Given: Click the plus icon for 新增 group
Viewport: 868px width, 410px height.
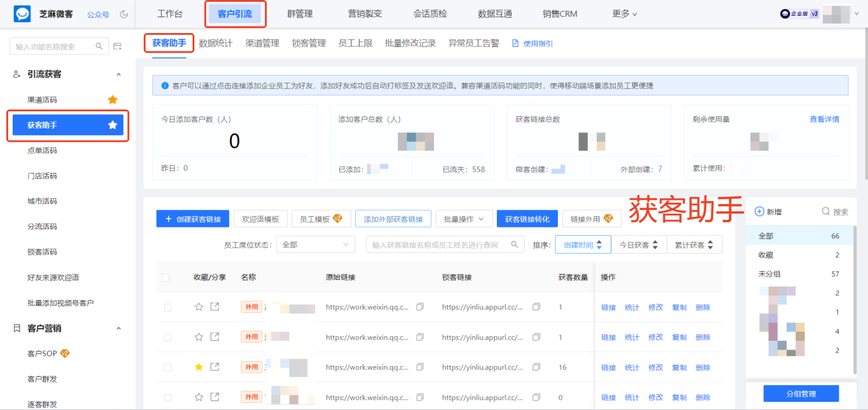Looking at the screenshot, I should click(x=759, y=212).
